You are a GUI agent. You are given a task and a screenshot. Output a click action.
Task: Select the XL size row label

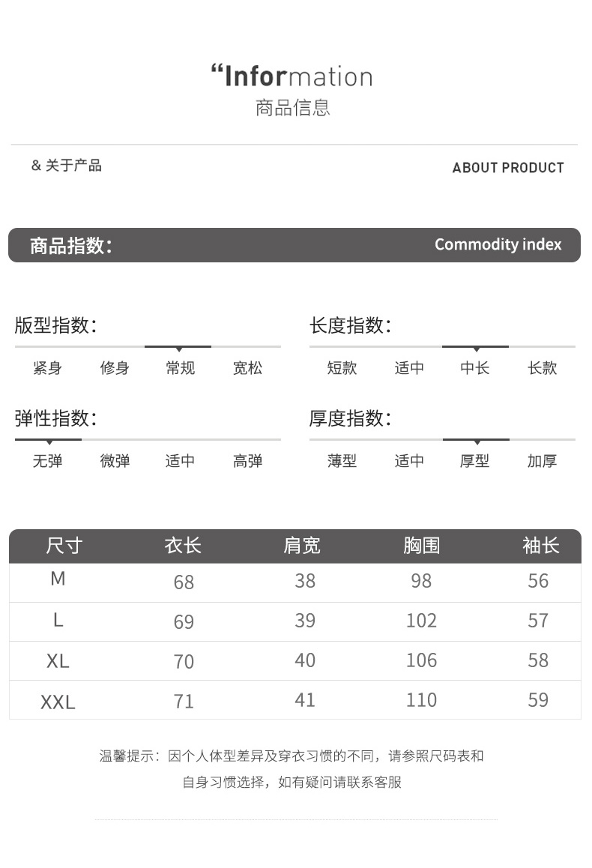(x=58, y=661)
